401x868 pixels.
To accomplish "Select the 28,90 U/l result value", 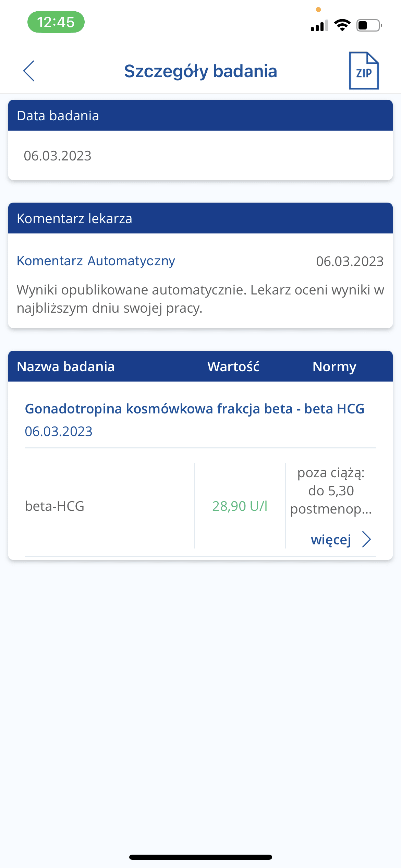I will 240,506.
